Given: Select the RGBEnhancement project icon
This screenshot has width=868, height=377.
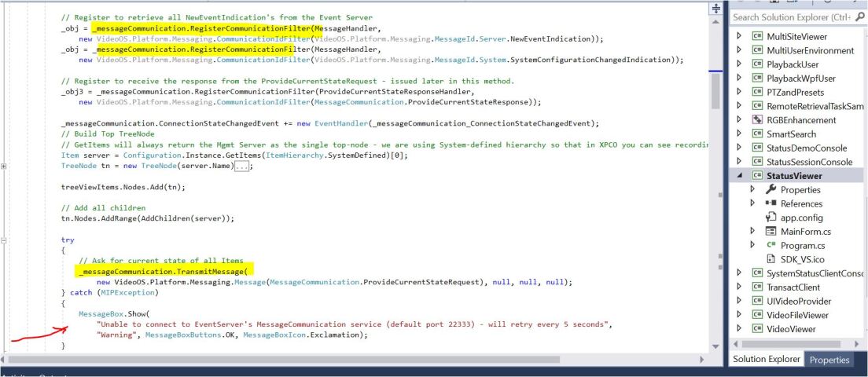Looking at the screenshot, I should click(x=756, y=120).
